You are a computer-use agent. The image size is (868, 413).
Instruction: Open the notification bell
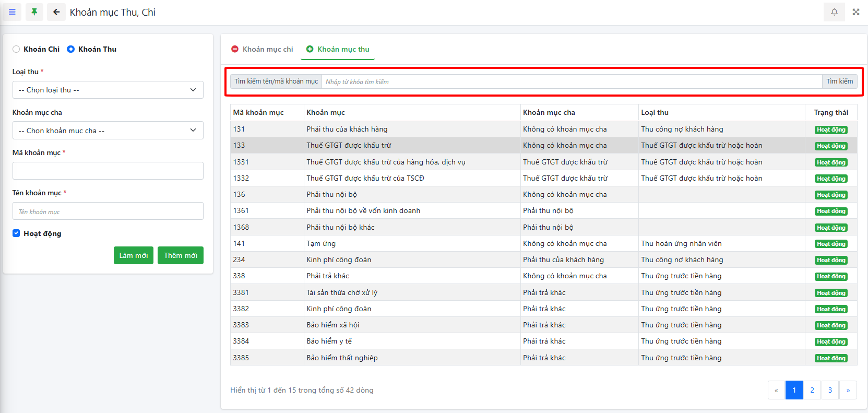(x=834, y=12)
